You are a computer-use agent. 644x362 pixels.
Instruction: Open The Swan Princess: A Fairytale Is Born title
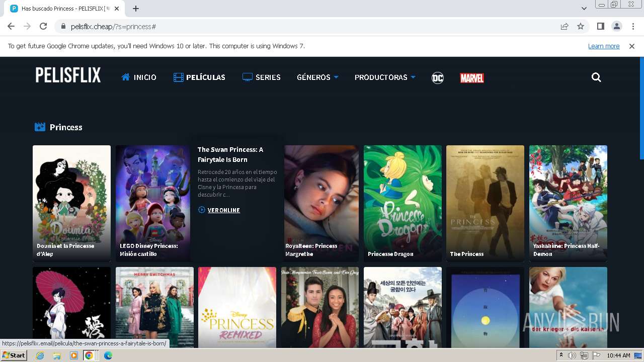coord(230,154)
